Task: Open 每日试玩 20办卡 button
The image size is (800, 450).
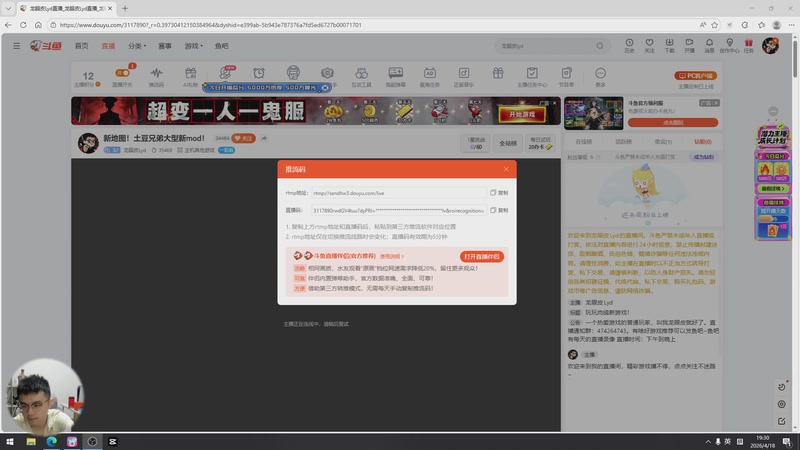Action: (540, 143)
